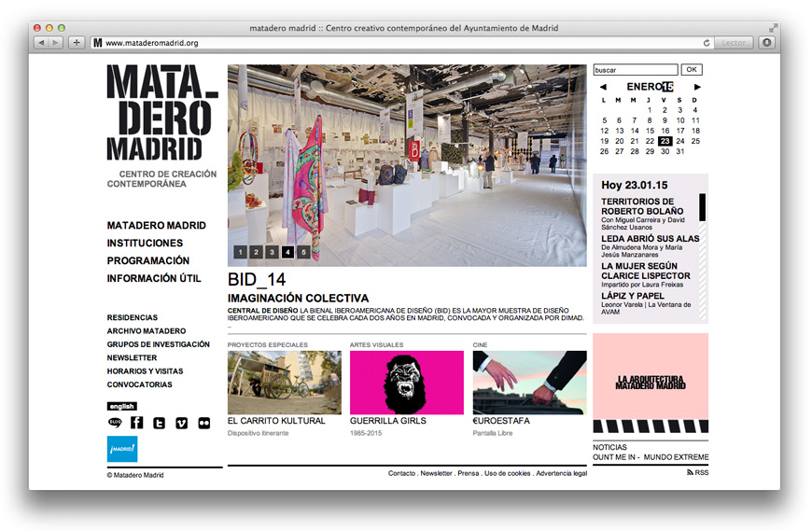This screenshot has height=531, width=812.
Task: Switch the site to English
Action: pyautogui.click(x=122, y=406)
